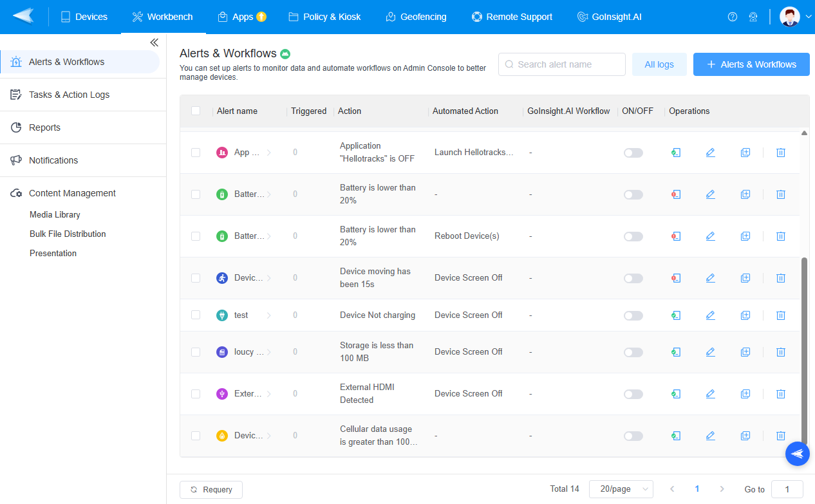
Task: Collapse the left sidebar with double chevron
Action: point(154,42)
